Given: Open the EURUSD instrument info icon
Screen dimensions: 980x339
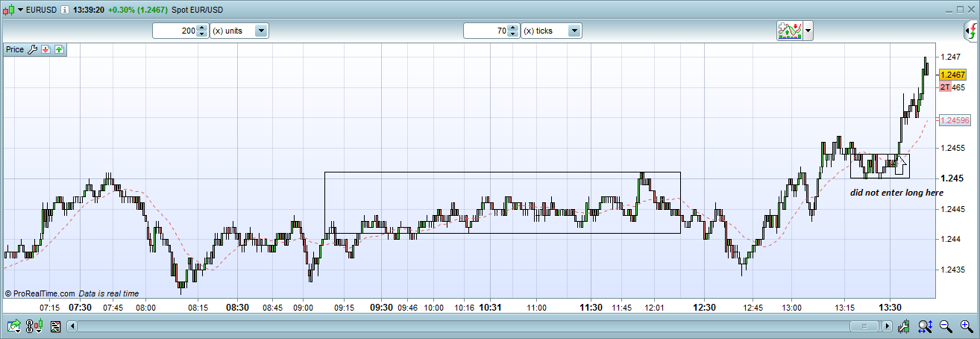Looking at the screenshot, I should 66,10.
